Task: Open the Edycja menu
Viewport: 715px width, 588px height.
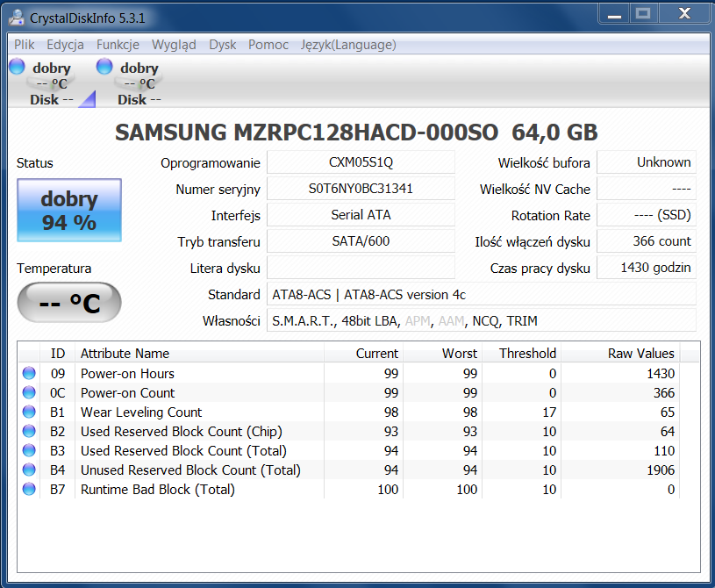Action: pyautogui.click(x=65, y=45)
